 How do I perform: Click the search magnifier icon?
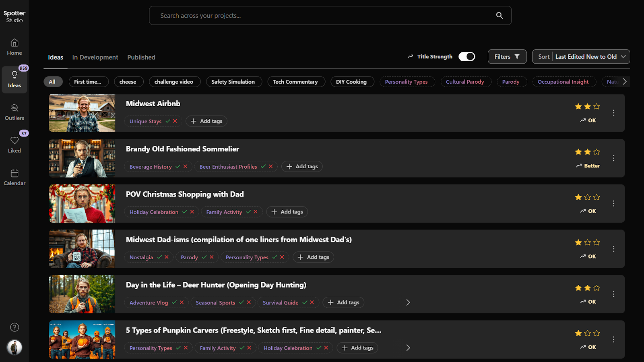click(x=500, y=16)
